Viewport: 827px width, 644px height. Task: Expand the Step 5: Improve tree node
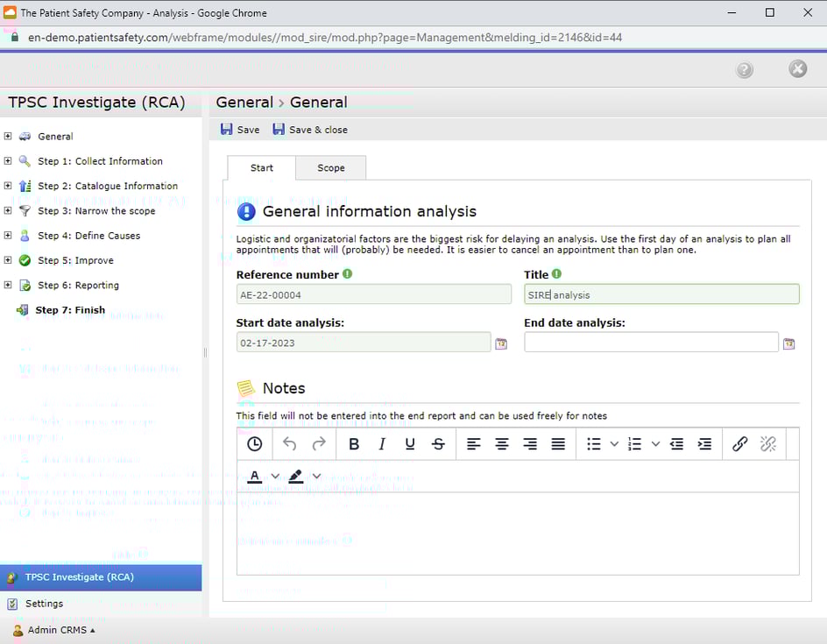[8, 260]
